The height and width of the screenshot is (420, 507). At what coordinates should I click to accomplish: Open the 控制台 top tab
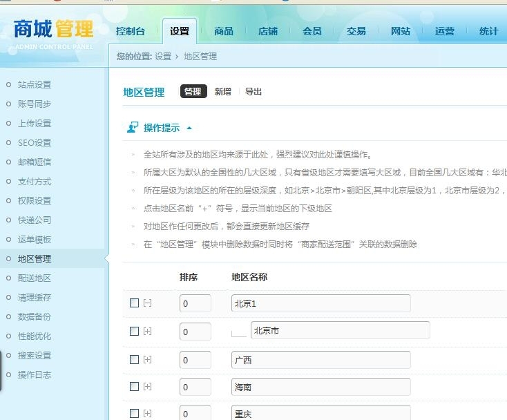pyautogui.click(x=131, y=31)
